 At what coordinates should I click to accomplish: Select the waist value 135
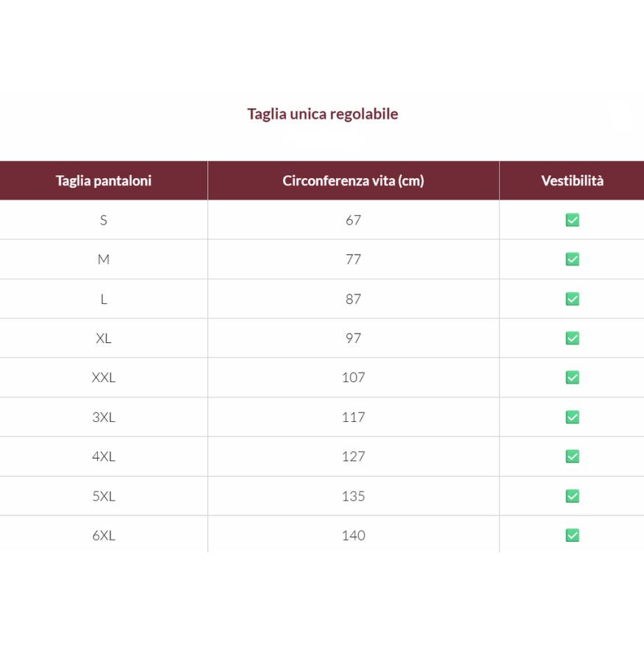pos(353,496)
